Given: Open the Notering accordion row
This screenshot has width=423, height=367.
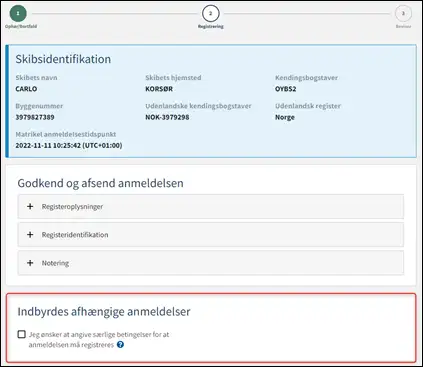Looking at the screenshot, I should (x=211, y=263).
